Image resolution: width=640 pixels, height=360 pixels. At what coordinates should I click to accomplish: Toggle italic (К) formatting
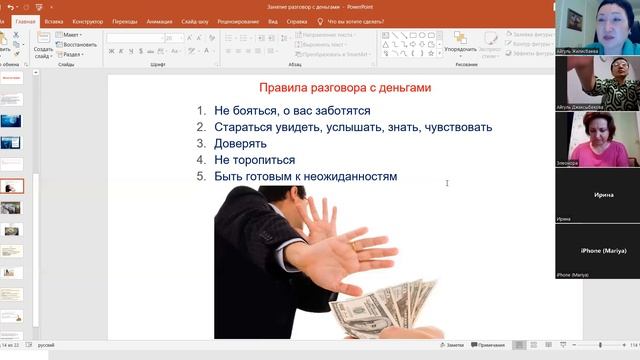pyautogui.click(x=121, y=51)
